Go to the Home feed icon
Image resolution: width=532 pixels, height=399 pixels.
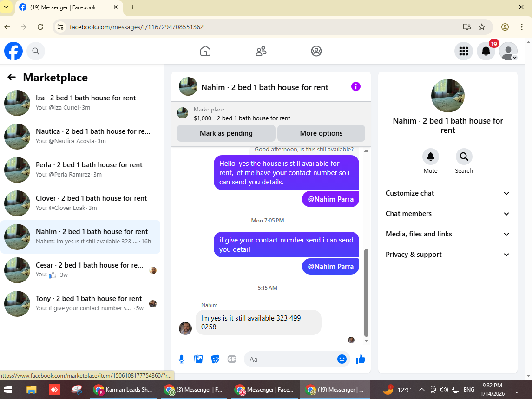(205, 51)
